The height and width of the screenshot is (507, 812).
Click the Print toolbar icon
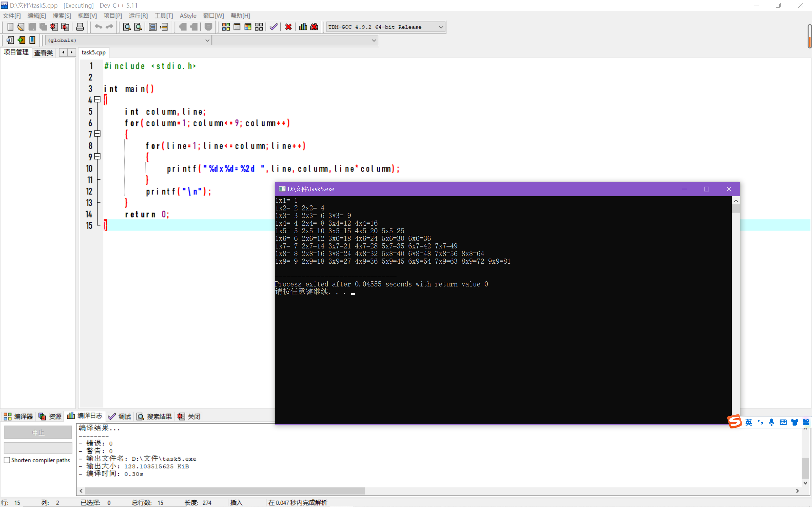[80, 27]
